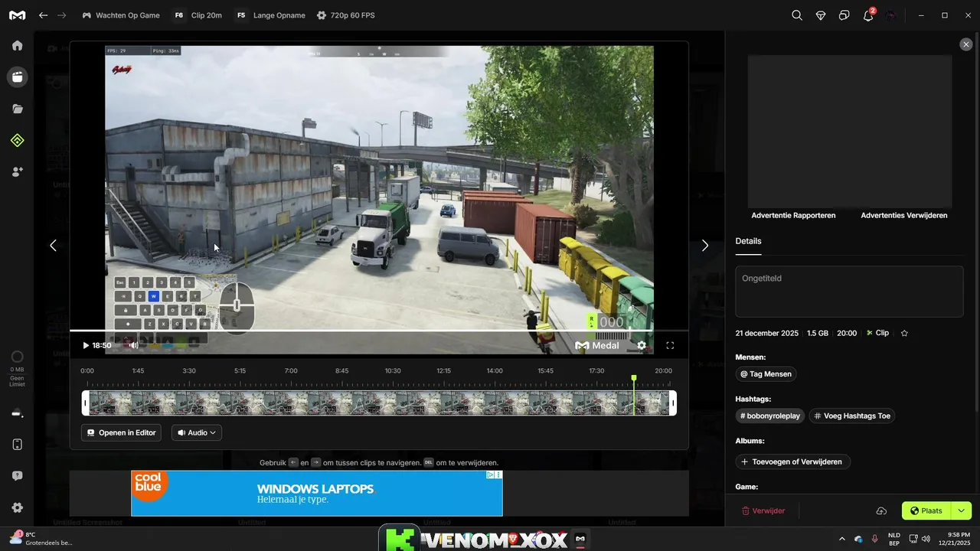Click the Ongetiteld title field
980x551 pixels.
[x=849, y=292]
